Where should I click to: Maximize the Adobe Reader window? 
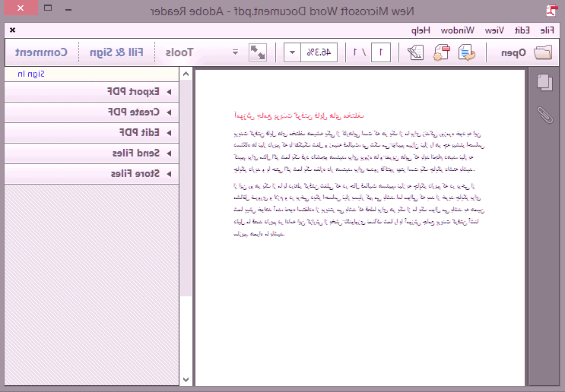(x=48, y=8)
